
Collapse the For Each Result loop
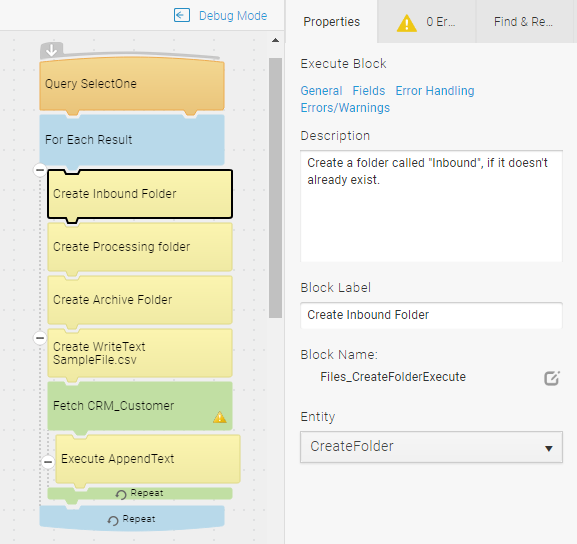pos(40,170)
